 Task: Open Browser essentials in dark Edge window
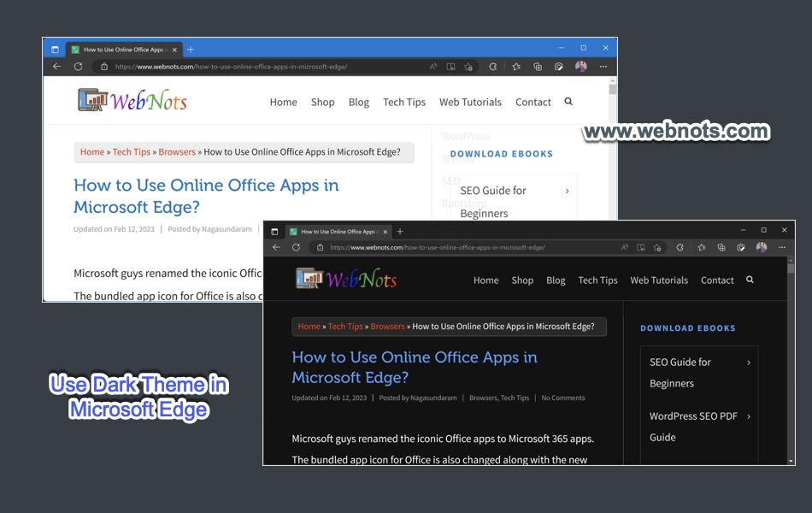[741, 247]
